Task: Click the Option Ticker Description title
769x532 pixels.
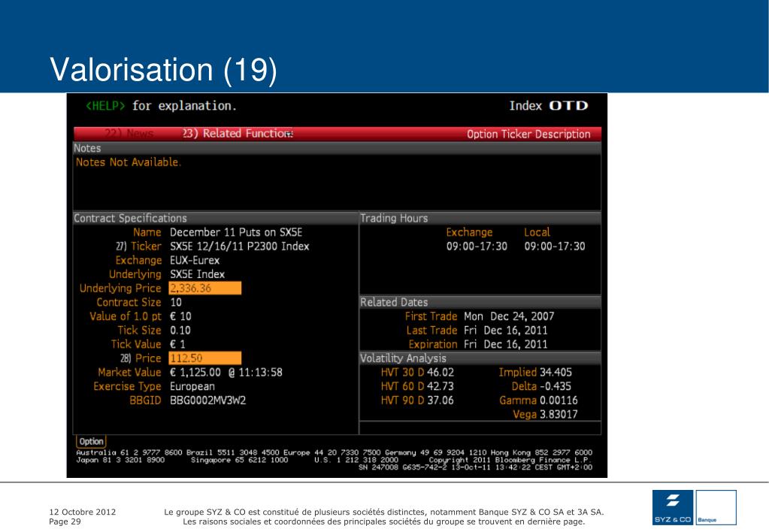Action: tap(528, 135)
